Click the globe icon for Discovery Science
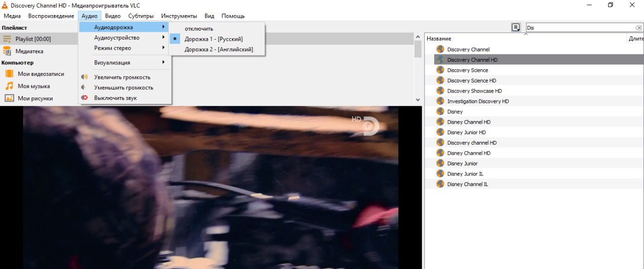The image size is (644, 269). pos(440,70)
